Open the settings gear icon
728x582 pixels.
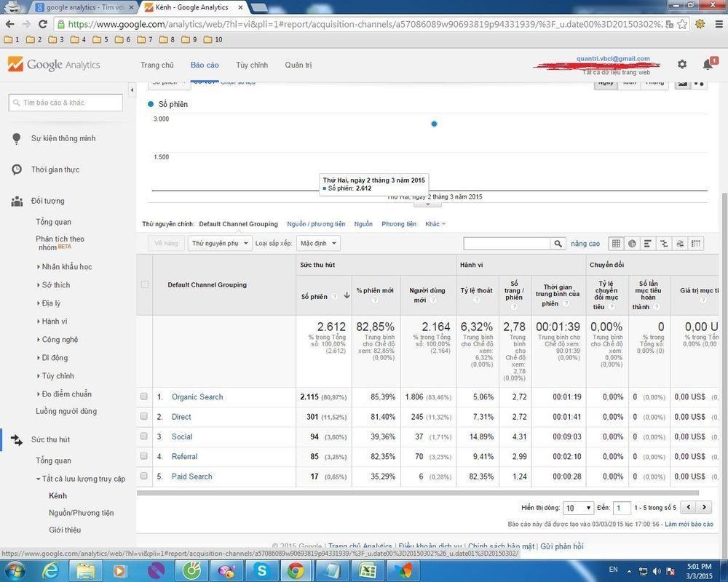[x=681, y=64]
